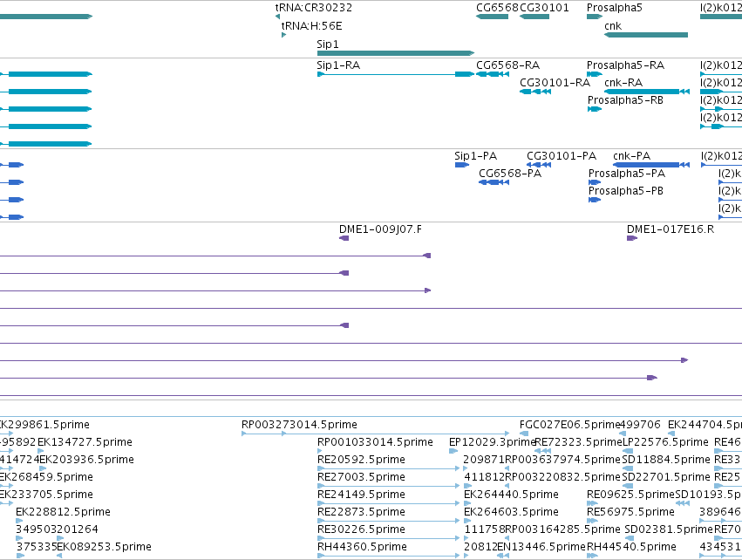Screen dimensions: 742x560
Task: Click the cnk gene bar
Action: (x=646, y=35)
